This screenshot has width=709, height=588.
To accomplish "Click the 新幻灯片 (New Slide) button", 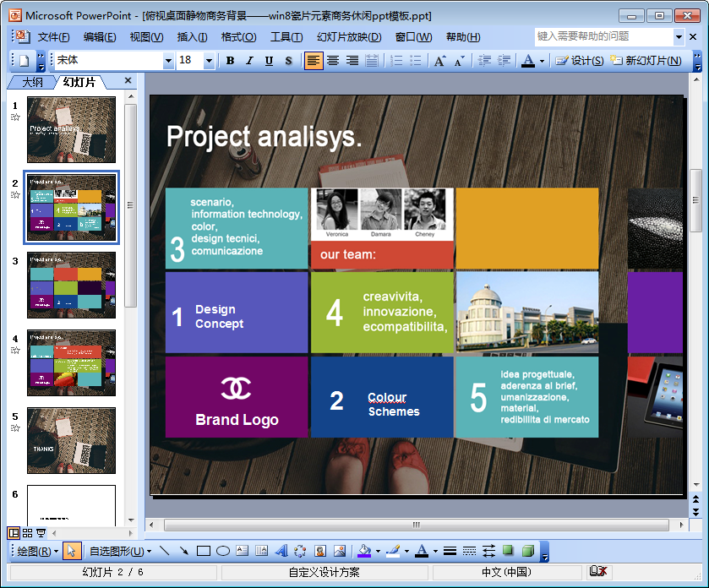I will pos(646,61).
